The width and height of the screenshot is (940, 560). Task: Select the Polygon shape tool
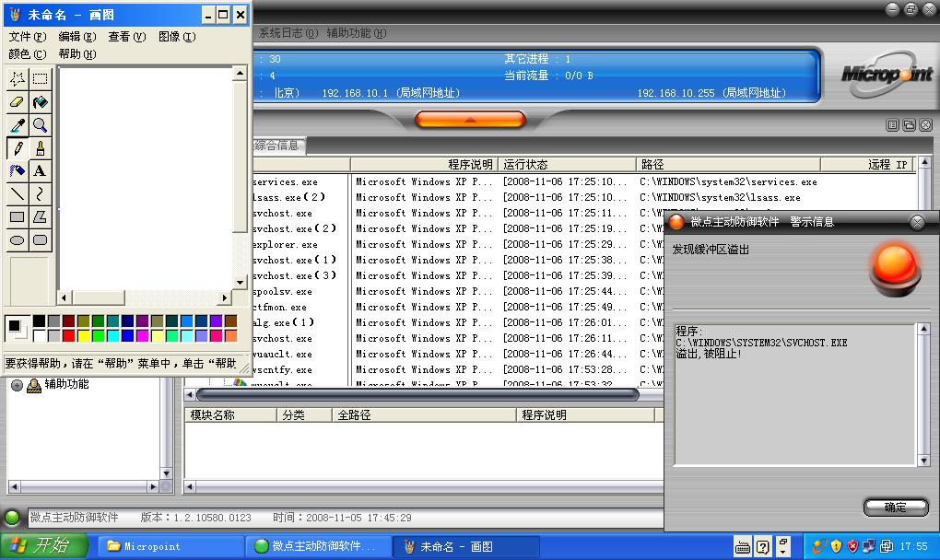coord(41,216)
